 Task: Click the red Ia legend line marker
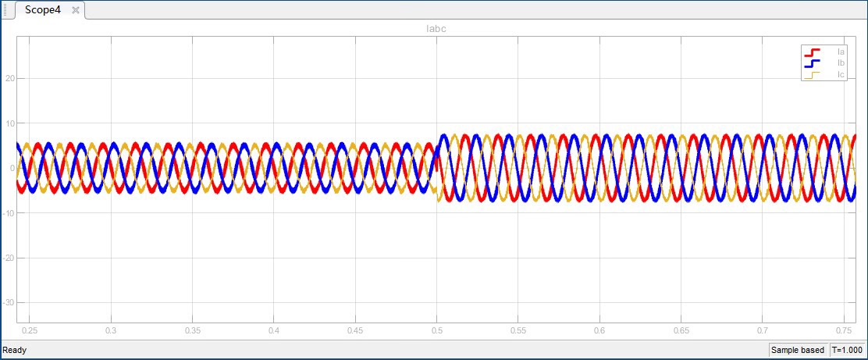tap(812, 52)
